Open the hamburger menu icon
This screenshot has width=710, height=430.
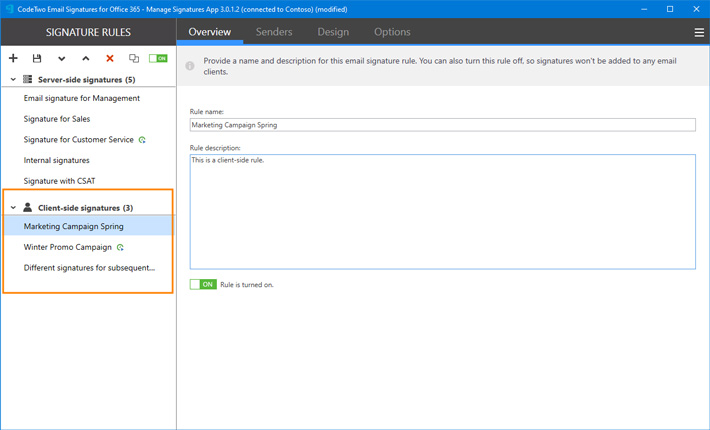coord(699,32)
